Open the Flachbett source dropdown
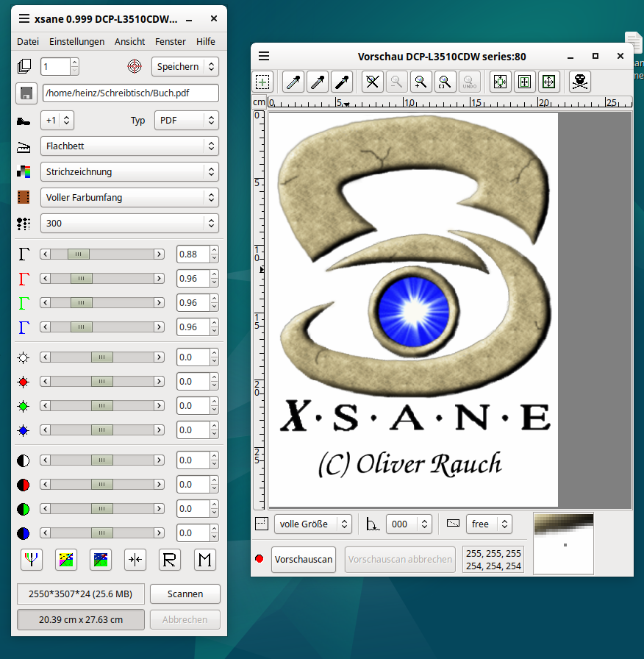 coord(129,146)
